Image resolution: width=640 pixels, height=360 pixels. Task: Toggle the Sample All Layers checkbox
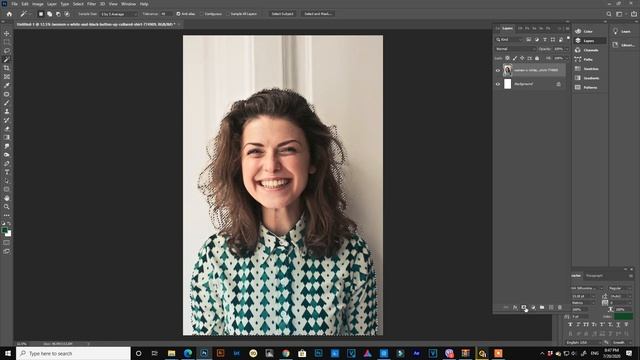tap(228, 14)
